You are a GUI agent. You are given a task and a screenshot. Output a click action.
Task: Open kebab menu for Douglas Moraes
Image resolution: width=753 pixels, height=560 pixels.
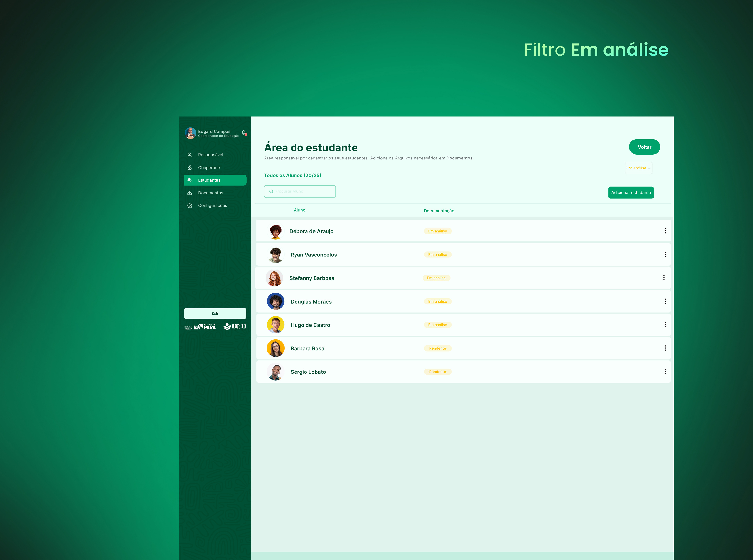point(665,301)
